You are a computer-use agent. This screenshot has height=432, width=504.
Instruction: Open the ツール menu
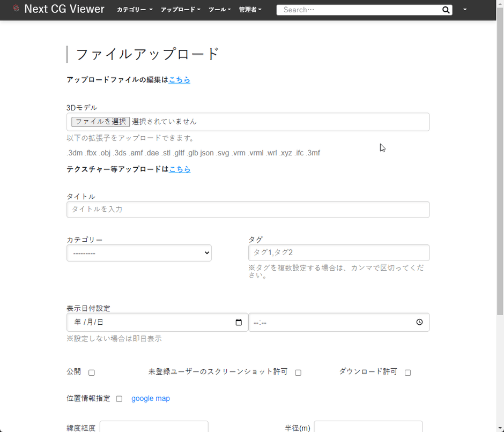click(x=219, y=10)
